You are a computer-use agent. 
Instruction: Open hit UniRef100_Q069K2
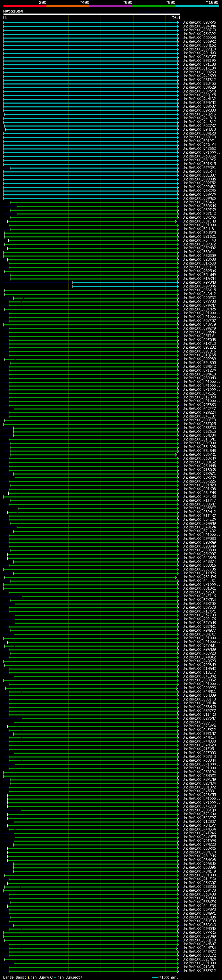[x=199, y=41]
